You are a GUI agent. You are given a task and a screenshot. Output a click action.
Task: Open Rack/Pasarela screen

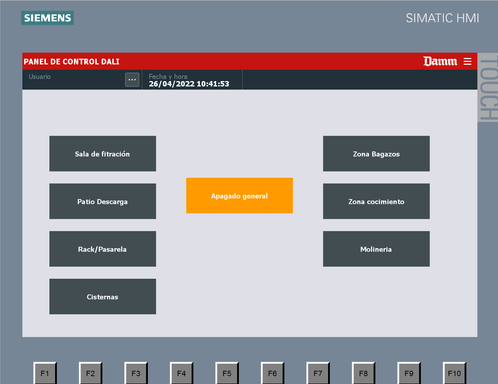[103, 249]
